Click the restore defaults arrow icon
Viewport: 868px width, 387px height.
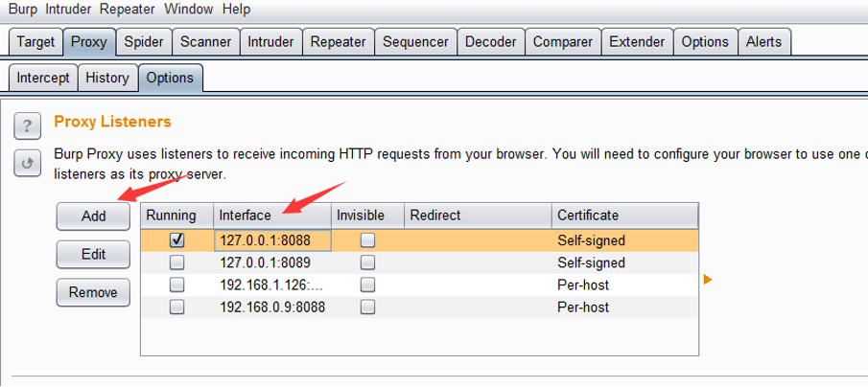(27, 164)
